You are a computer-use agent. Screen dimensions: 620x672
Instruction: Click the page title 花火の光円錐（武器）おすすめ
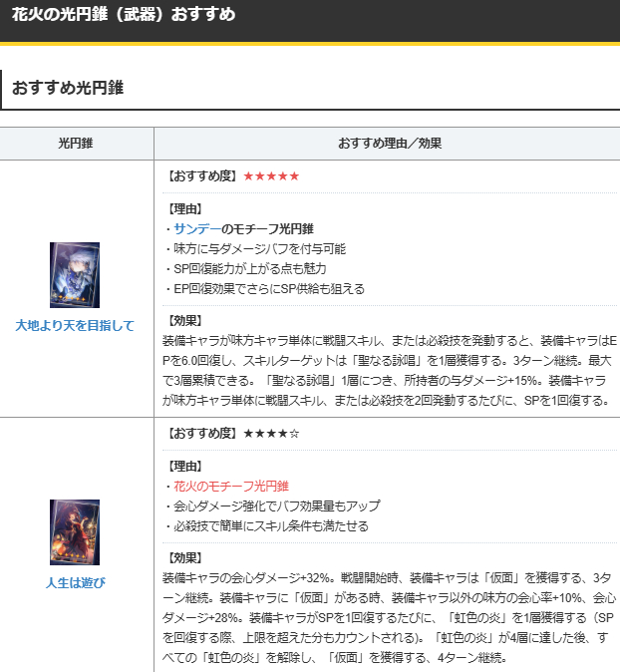[x=124, y=15]
